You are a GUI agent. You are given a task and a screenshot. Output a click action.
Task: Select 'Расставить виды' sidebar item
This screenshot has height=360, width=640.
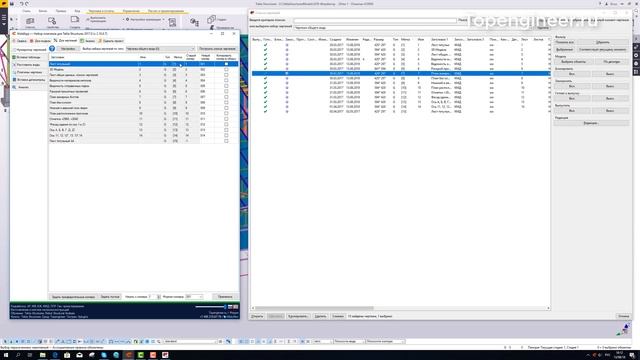coord(29,64)
